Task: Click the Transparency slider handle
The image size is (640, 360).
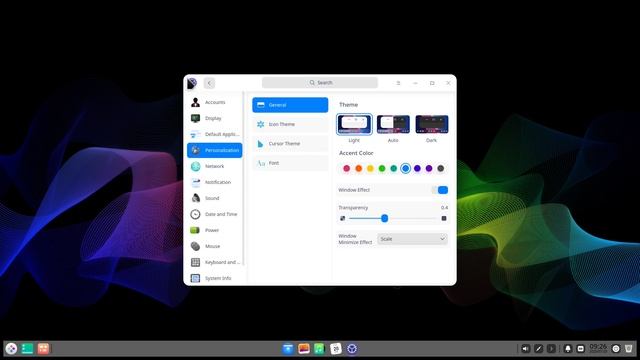Action: point(384,218)
